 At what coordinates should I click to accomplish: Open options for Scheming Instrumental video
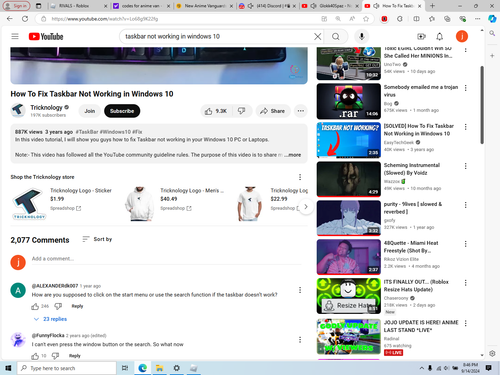(x=466, y=166)
